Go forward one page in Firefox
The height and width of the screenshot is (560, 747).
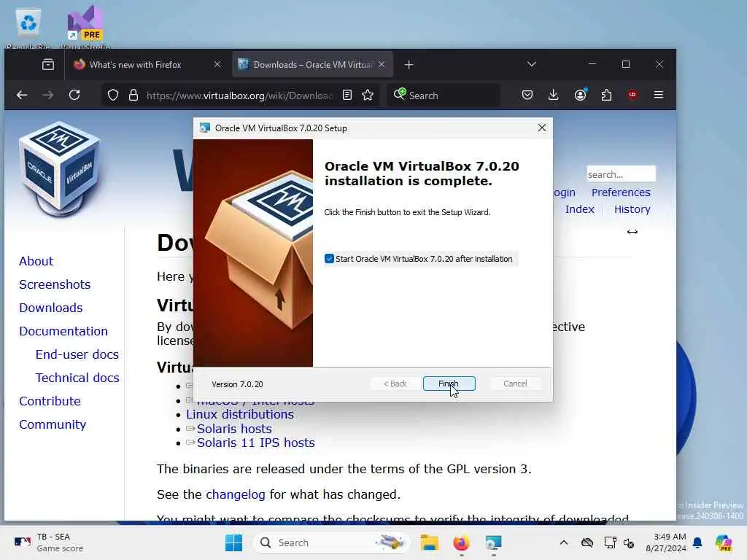(x=47, y=96)
